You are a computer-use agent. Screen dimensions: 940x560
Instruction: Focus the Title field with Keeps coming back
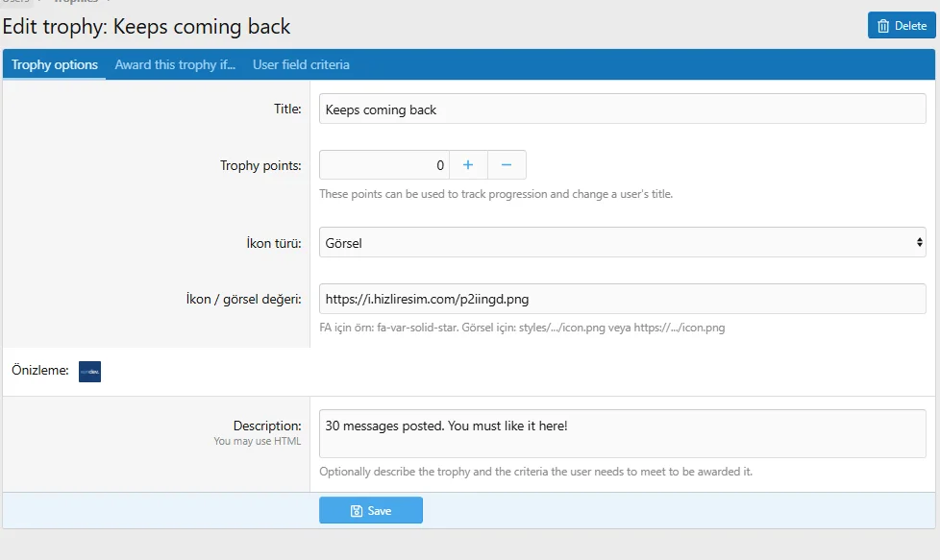point(622,110)
